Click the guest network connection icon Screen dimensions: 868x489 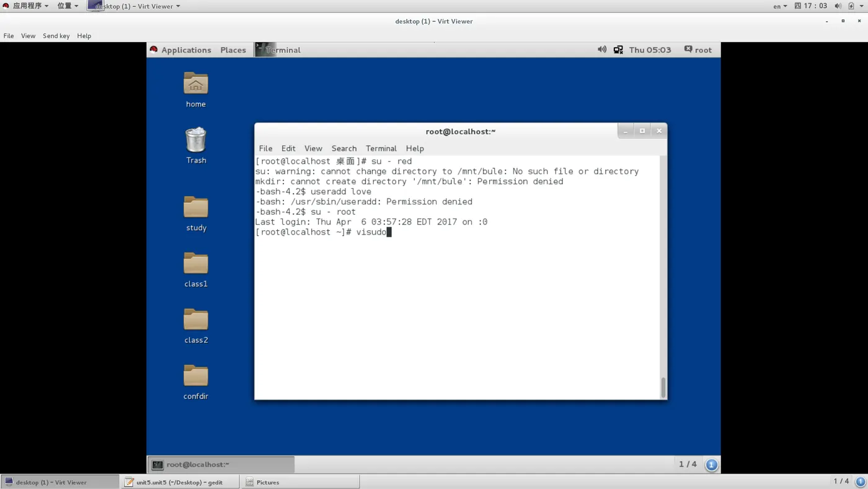[x=618, y=50]
